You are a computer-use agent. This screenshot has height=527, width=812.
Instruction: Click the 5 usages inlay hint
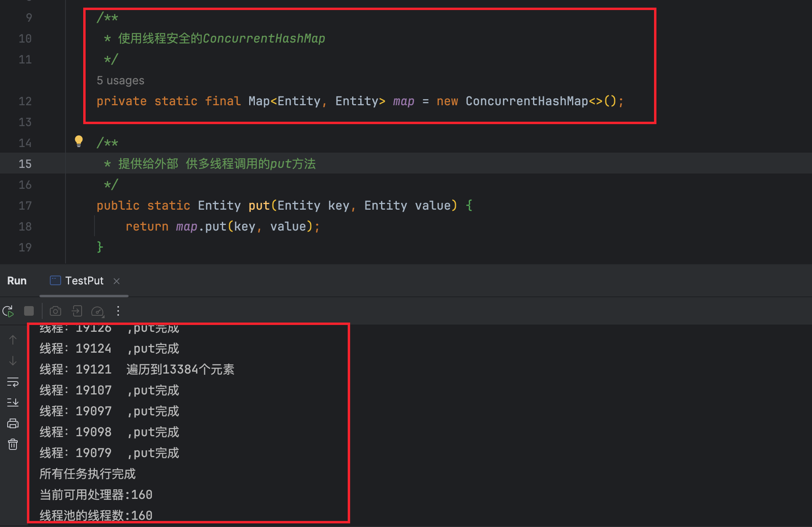[x=120, y=80]
